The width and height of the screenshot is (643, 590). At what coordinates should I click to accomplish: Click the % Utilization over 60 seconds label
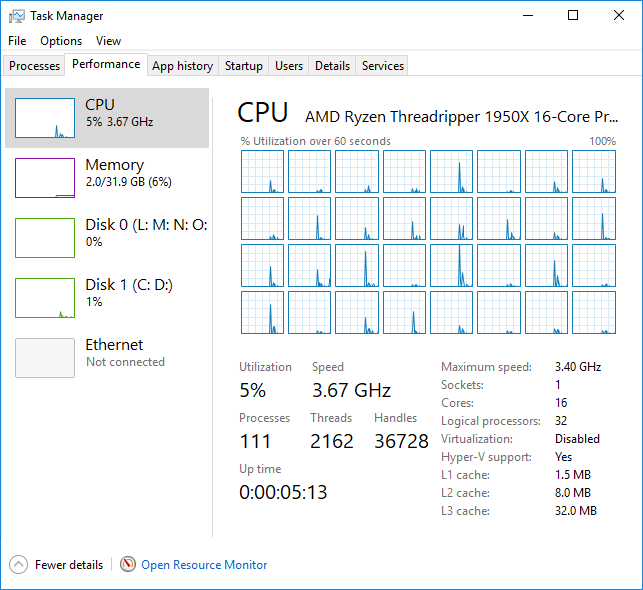point(315,141)
